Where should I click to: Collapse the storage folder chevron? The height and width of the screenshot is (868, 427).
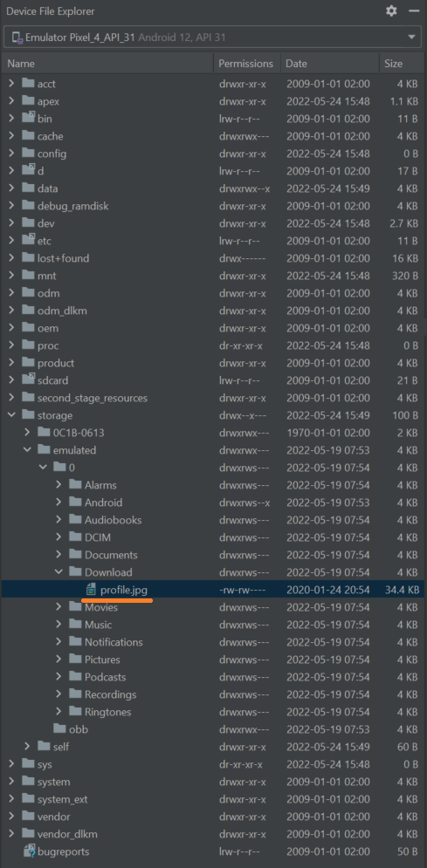pyautogui.click(x=11, y=414)
